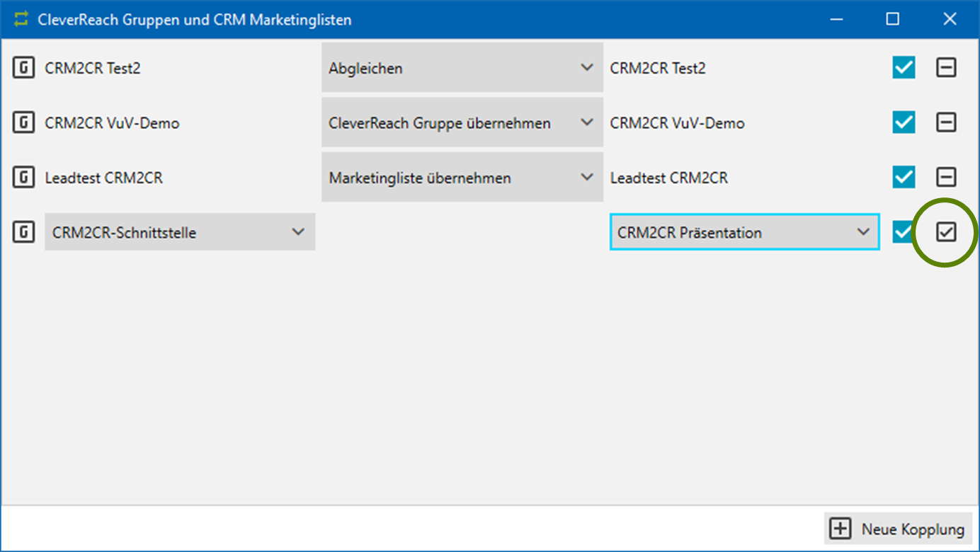Click the Neue Kopplung button
The image size is (980, 552).
click(x=899, y=529)
